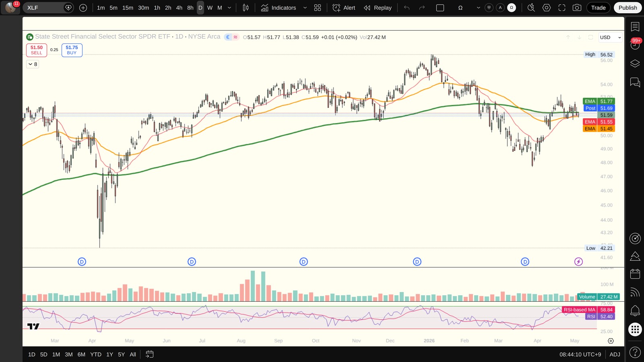Viewport: 644px width, 362px height.
Task: Publish the chart idea
Action: 628,8
